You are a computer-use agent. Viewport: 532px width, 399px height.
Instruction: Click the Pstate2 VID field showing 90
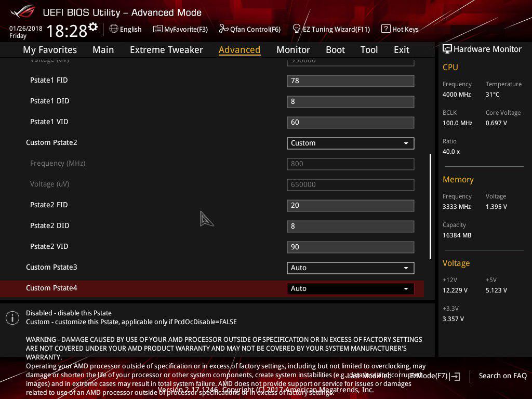(351, 247)
